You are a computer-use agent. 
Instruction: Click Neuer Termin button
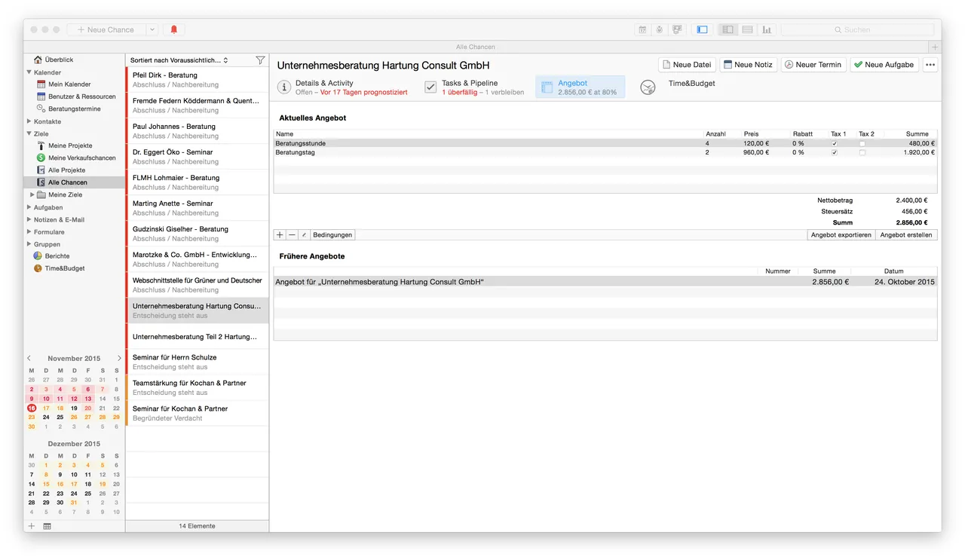tap(813, 65)
